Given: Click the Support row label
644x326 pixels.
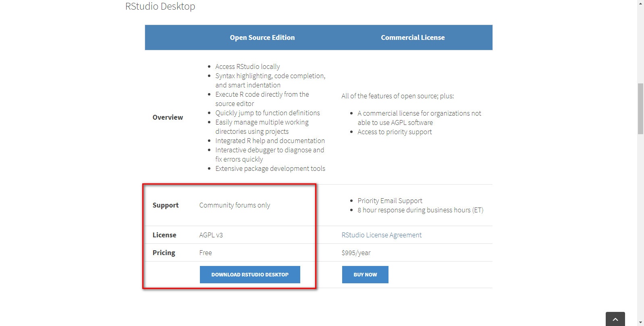Looking at the screenshot, I should [x=165, y=205].
